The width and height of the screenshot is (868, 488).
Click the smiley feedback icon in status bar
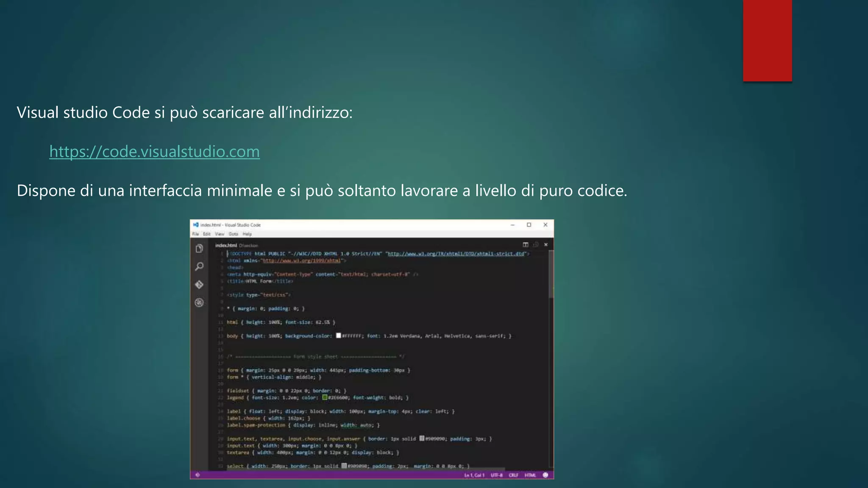(x=545, y=475)
